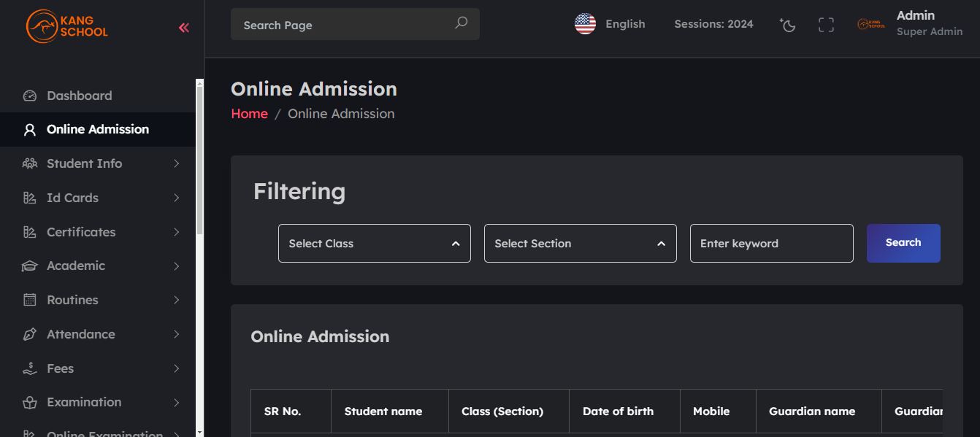Click the Routines calendar icon

(30, 300)
